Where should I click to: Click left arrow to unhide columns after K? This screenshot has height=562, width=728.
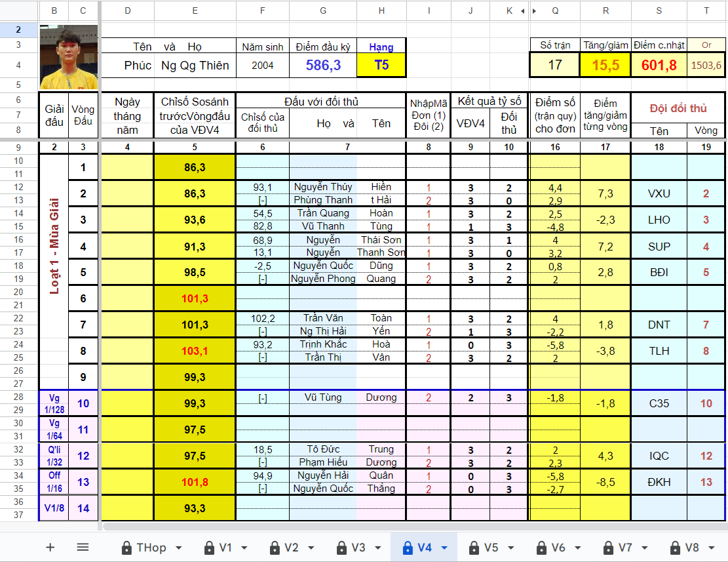[522, 11]
